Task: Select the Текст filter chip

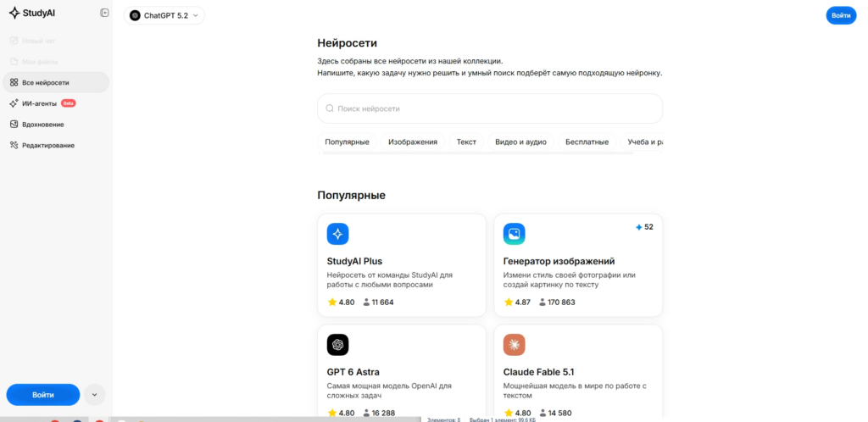Action: (x=466, y=142)
